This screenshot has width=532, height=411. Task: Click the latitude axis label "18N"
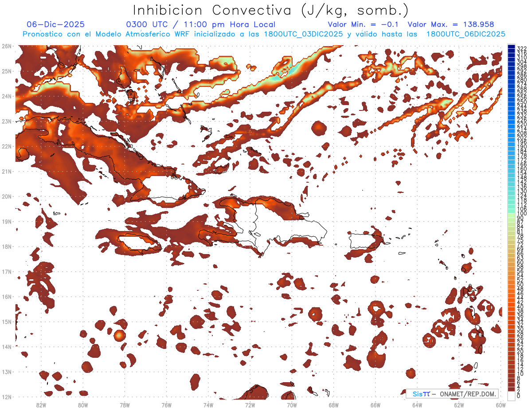pyautogui.click(x=6, y=246)
